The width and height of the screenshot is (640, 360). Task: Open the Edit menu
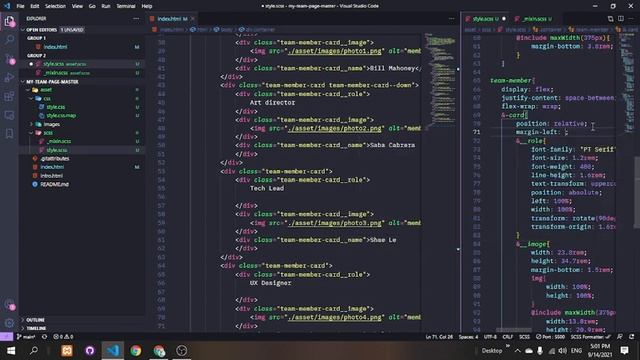coord(35,6)
